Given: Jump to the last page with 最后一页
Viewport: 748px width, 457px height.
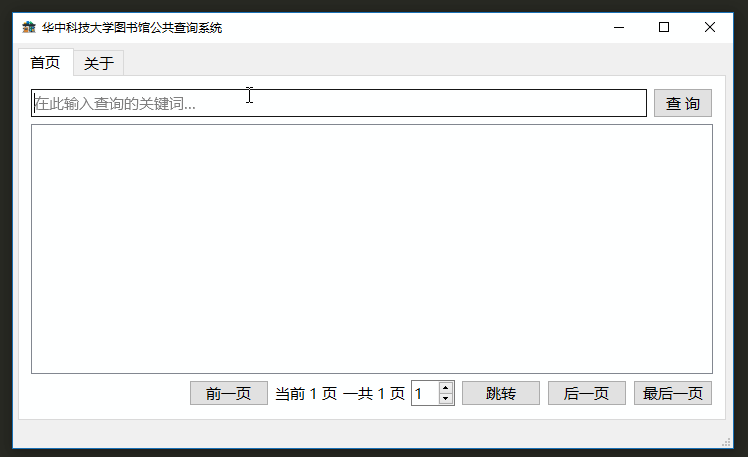Looking at the screenshot, I should point(673,393).
